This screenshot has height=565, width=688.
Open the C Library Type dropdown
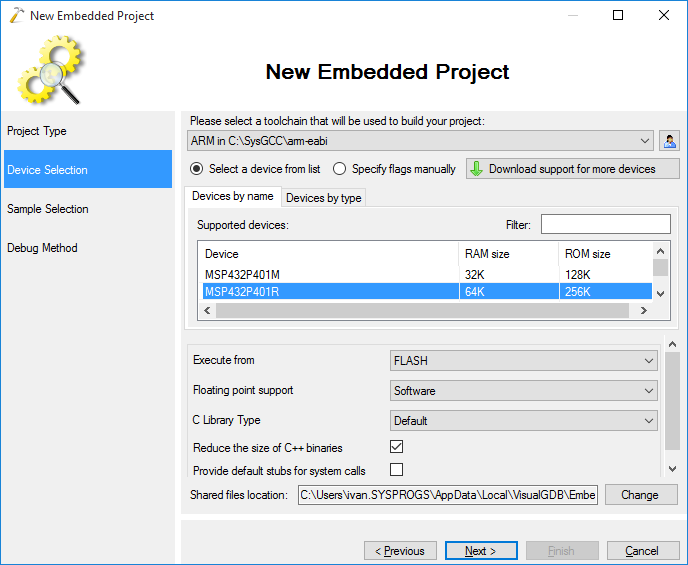click(523, 421)
